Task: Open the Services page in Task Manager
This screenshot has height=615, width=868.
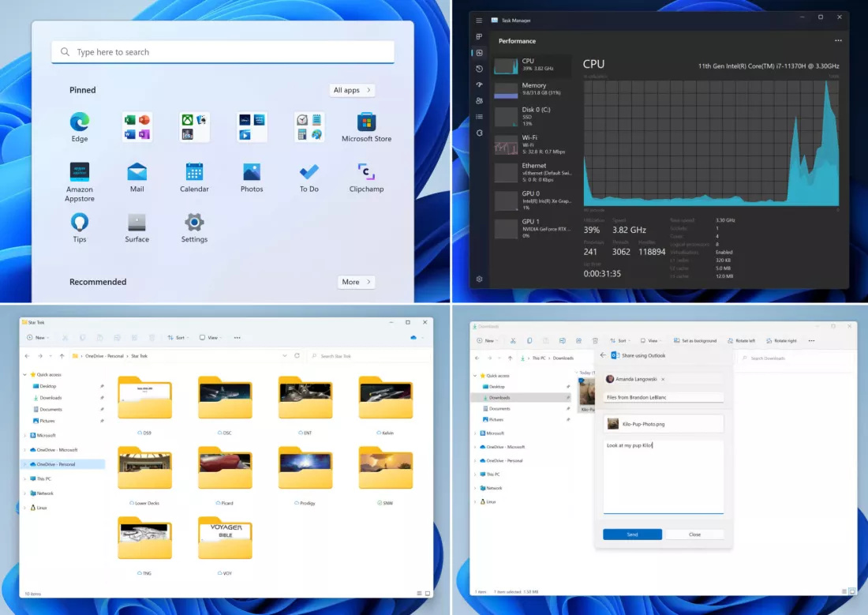Action: click(x=479, y=133)
